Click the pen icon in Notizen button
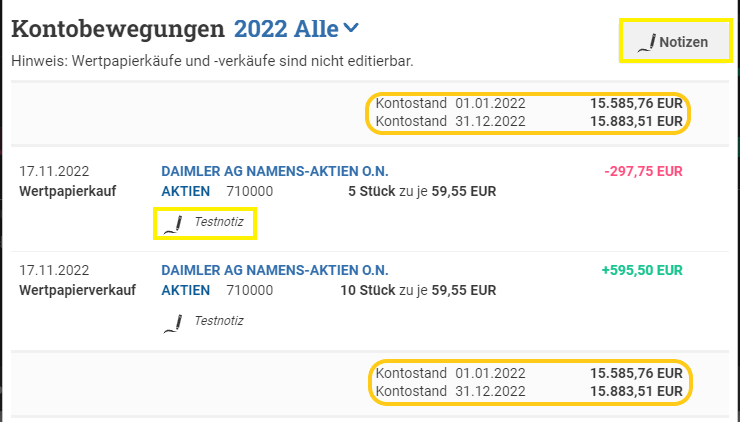 [x=647, y=42]
